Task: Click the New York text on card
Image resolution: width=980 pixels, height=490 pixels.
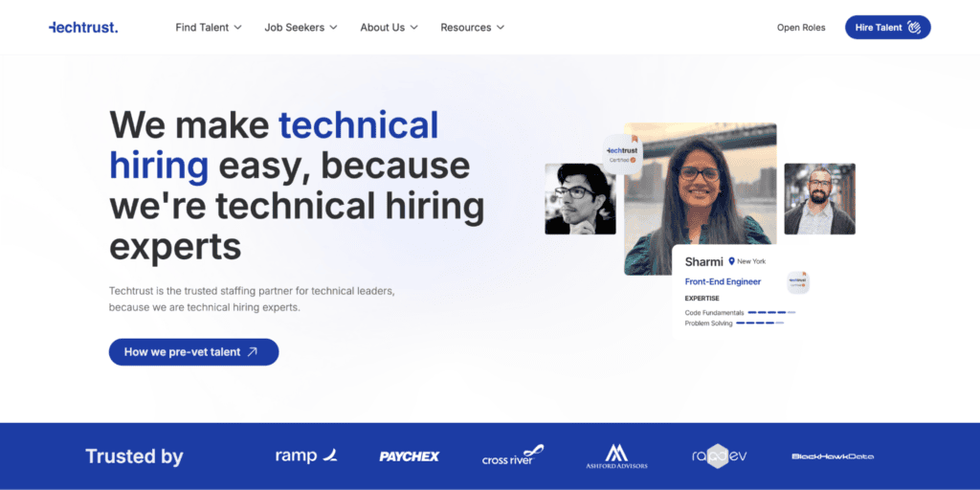Action: tap(751, 261)
